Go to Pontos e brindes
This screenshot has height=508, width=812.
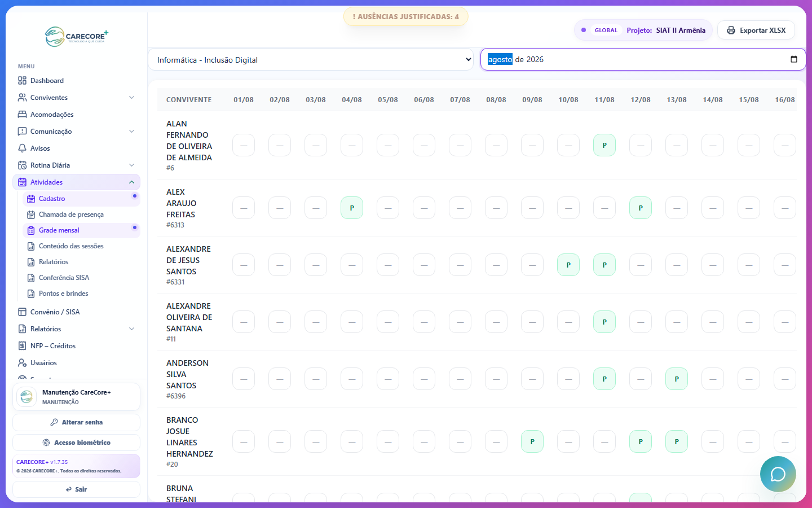(x=81, y=294)
